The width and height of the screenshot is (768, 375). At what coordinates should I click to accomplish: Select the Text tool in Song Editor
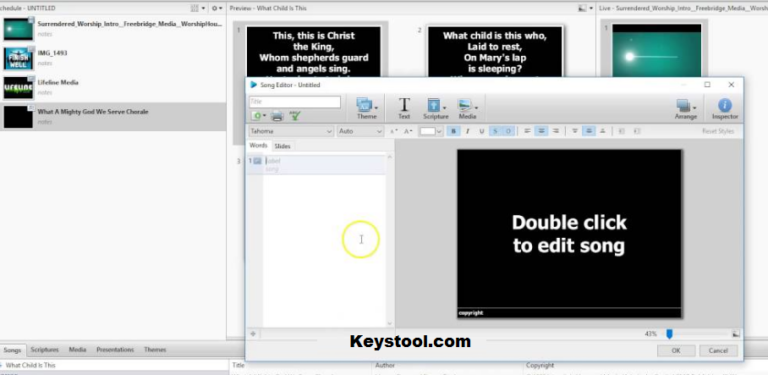(x=404, y=108)
